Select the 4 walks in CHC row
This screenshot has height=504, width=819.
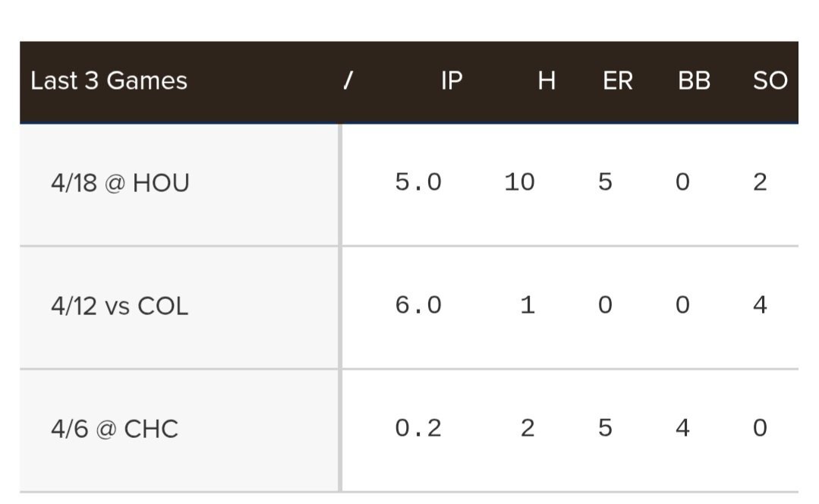(682, 428)
